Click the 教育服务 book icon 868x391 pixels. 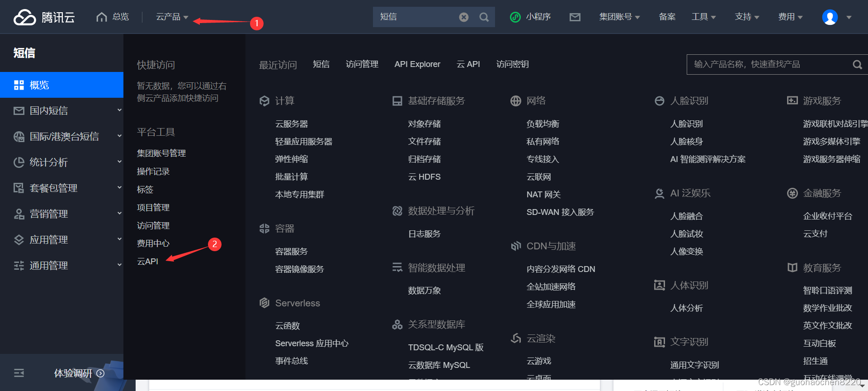point(793,267)
